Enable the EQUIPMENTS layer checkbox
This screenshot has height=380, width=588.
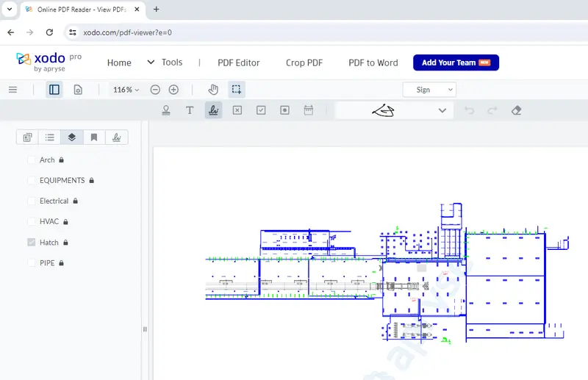pyautogui.click(x=31, y=180)
